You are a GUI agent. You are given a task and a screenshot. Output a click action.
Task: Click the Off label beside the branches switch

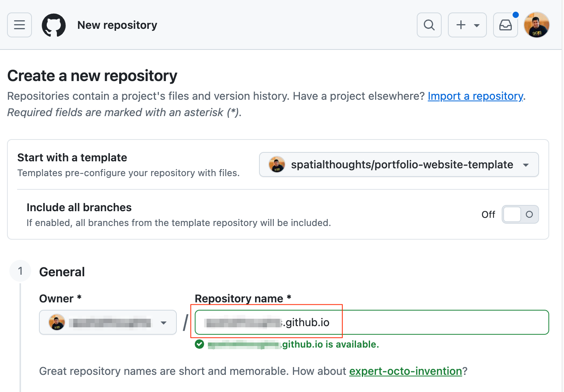click(x=488, y=215)
